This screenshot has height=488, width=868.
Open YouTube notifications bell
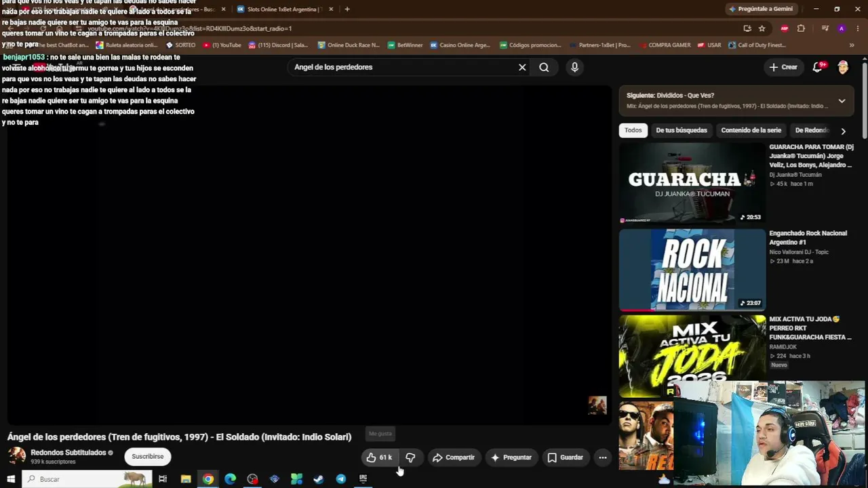(x=818, y=67)
